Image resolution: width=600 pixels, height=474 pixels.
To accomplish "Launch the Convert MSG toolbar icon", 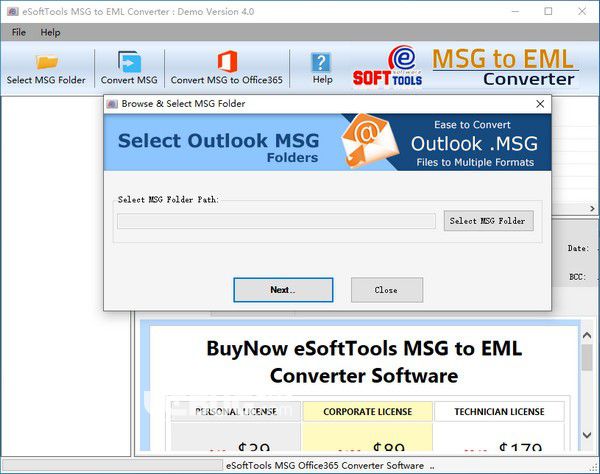I will click(x=129, y=62).
